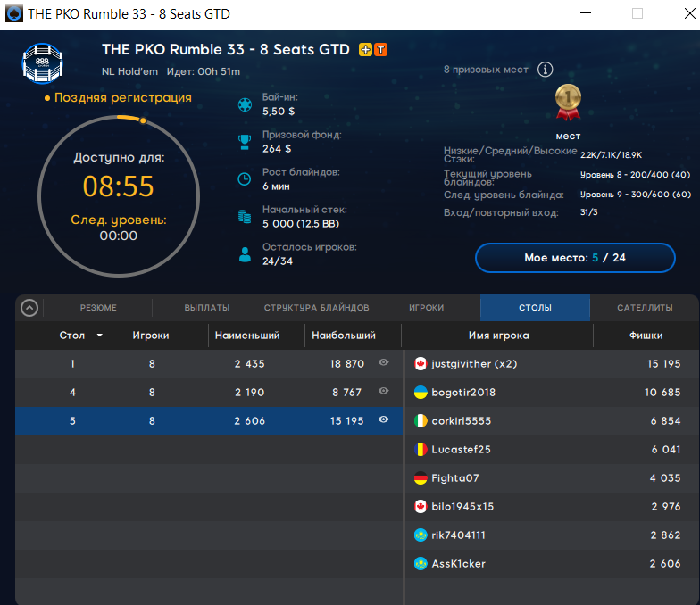The width and height of the screenshot is (700, 605).
Task: Click the gold first place medal
Action: 568,102
